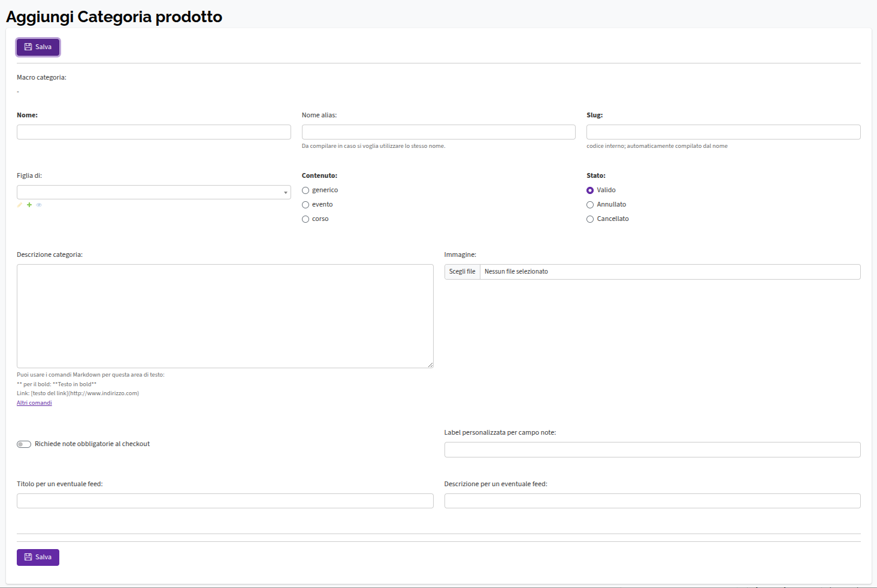
Task: Click the 'Link: [testo del link]' hint line
Action: [78, 393]
